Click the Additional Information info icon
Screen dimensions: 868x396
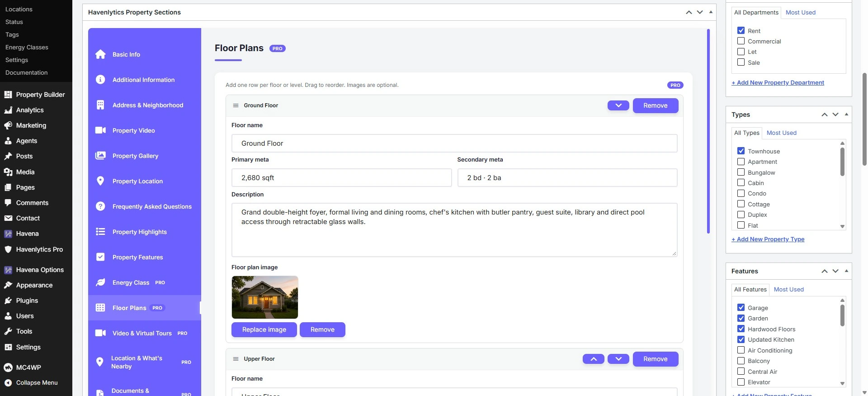[100, 80]
